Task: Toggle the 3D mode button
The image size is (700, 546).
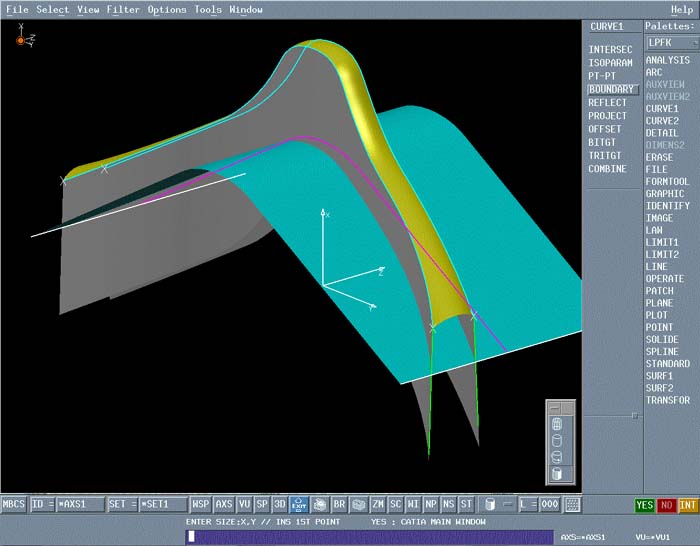Action: tap(280, 505)
